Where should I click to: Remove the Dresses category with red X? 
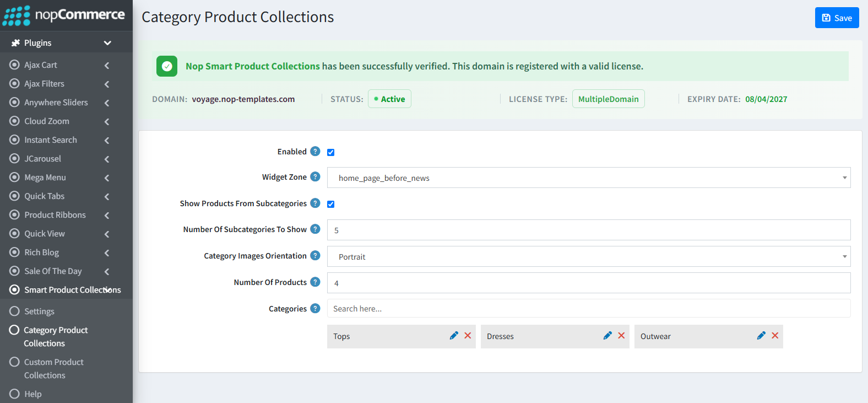(621, 336)
